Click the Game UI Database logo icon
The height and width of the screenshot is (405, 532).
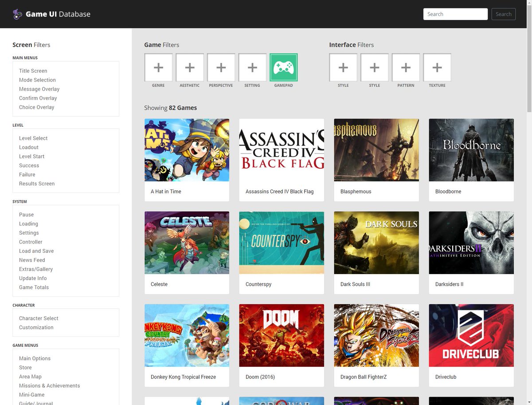tap(17, 14)
